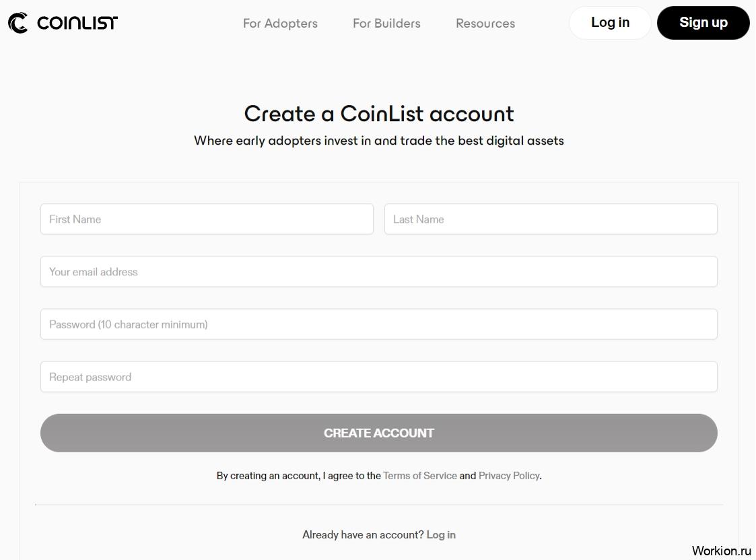Open the For Builders menu
This screenshot has width=756, height=560.
point(386,23)
